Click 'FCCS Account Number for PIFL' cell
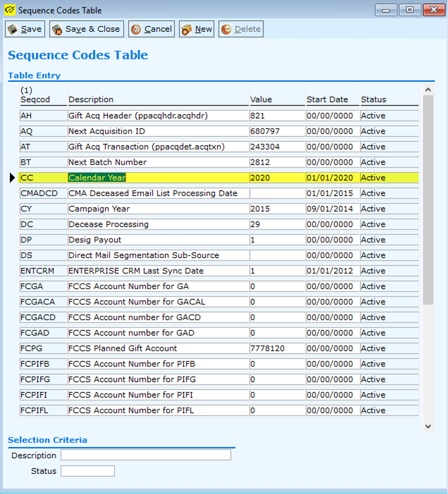The width and height of the screenshot is (448, 494). pyautogui.click(x=158, y=410)
